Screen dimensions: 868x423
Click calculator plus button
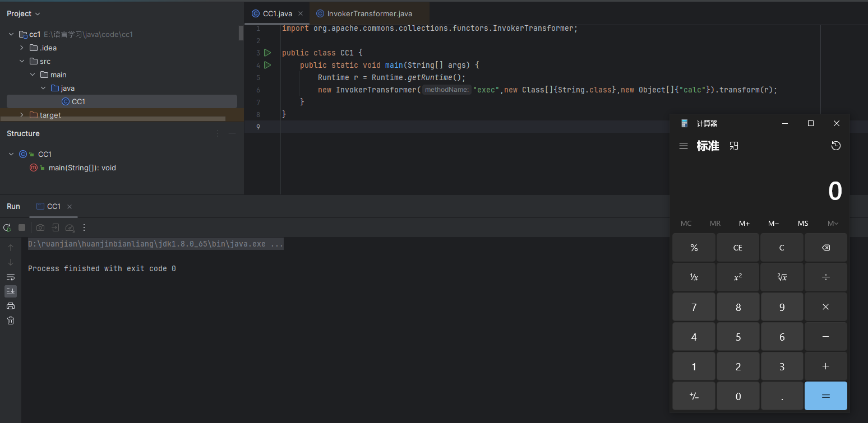coord(826,366)
